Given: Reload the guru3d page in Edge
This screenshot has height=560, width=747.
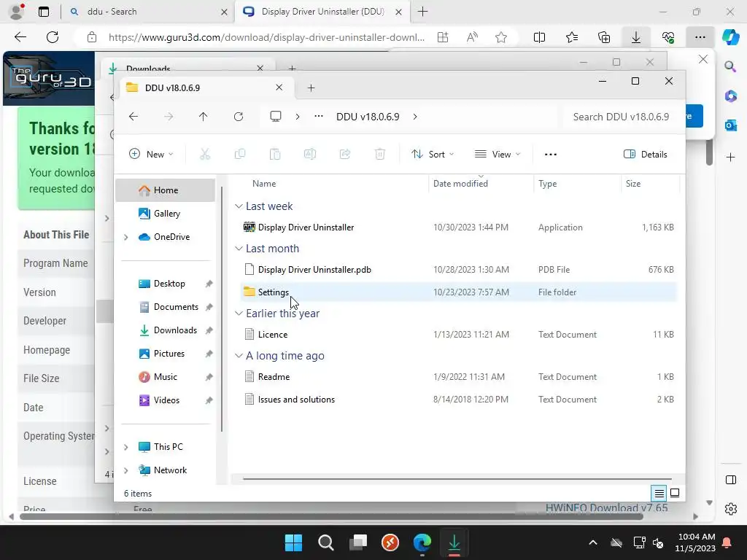Looking at the screenshot, I should (53, 37).
